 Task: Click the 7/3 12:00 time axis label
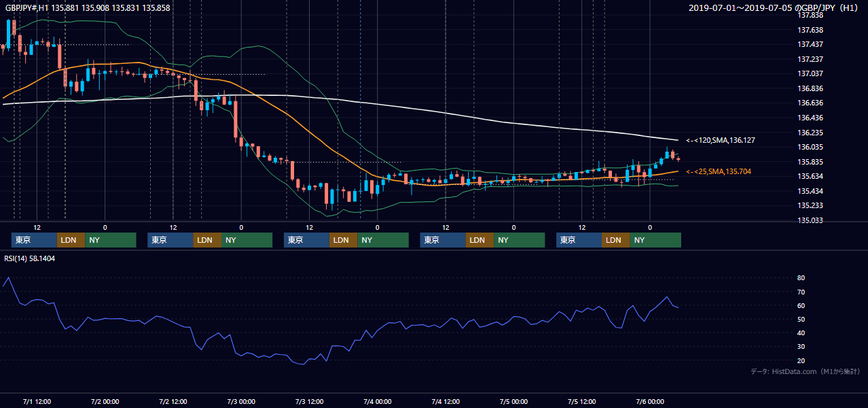click(309, 401)
